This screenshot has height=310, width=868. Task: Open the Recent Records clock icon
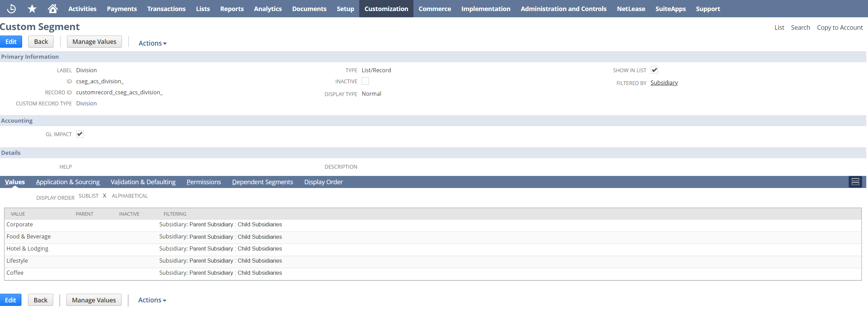[x=11, y=9]
